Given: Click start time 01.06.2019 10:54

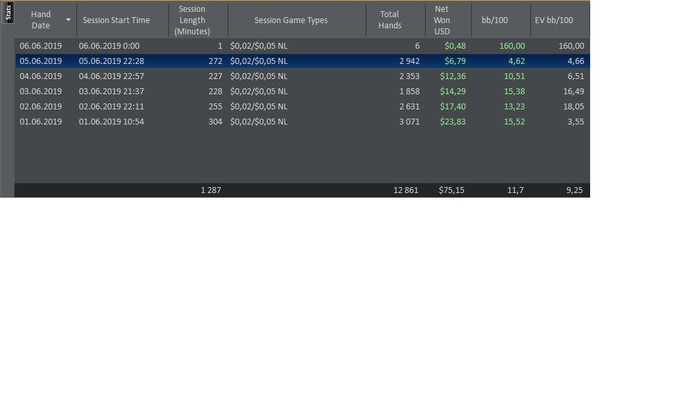Looking at the screenshot, I should pos(111,121).
